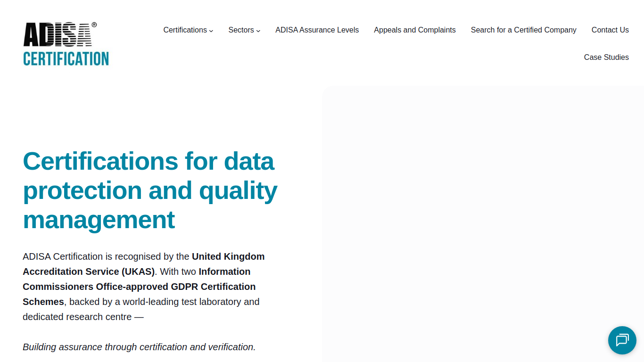Expand the Sectors dropdown chevron
The width and height of the screenshot is (644, 362).
258,31
